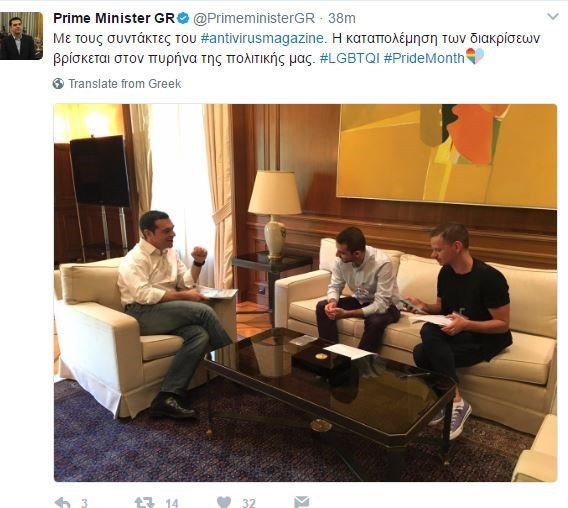
Task: Open the #LGBTQI hashtag
Action: [350, 58]
